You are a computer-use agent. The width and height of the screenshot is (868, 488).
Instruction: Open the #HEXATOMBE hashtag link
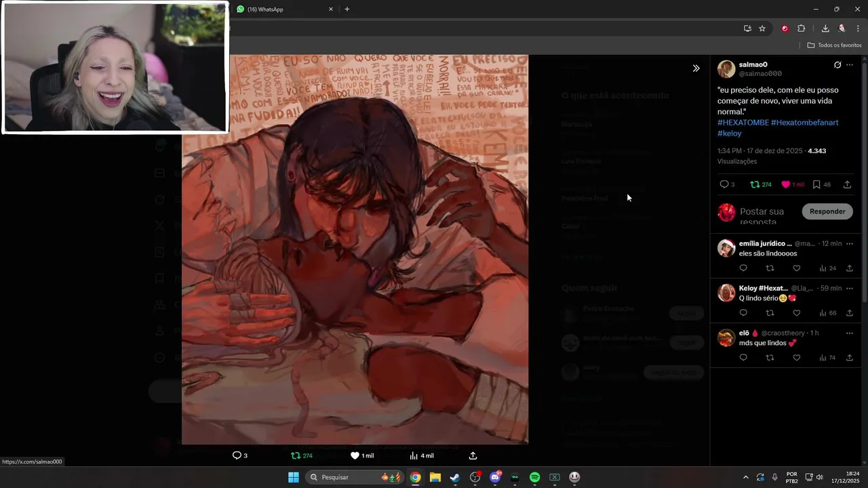click(x=743, y=123)
